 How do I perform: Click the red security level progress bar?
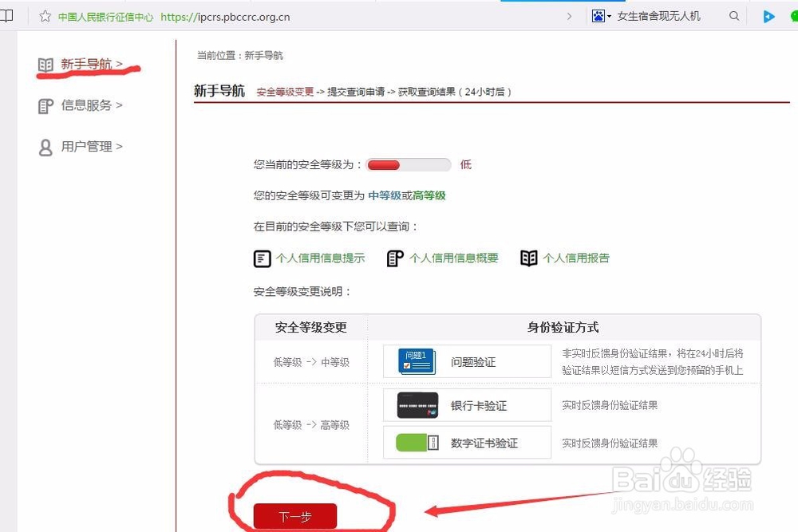tap(408, 165)
